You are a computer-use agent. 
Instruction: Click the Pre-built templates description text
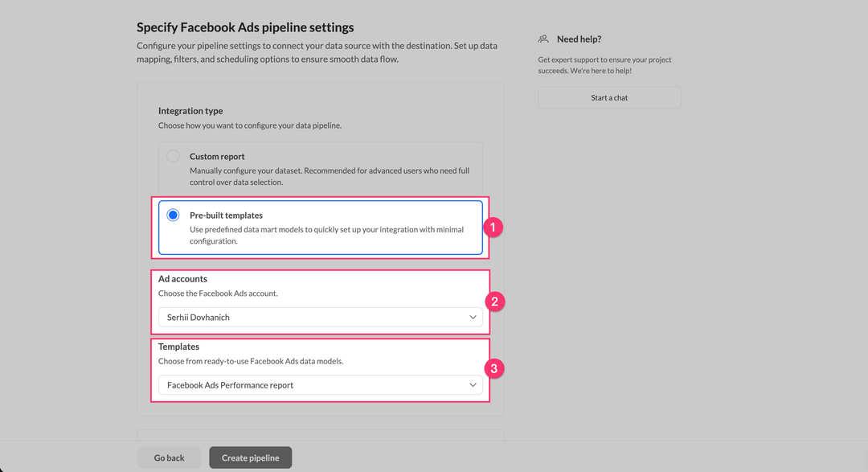[x=326, y=235]
